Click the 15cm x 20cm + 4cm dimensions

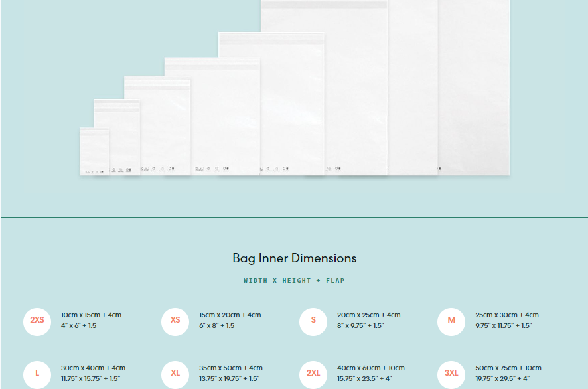(230, 315)
